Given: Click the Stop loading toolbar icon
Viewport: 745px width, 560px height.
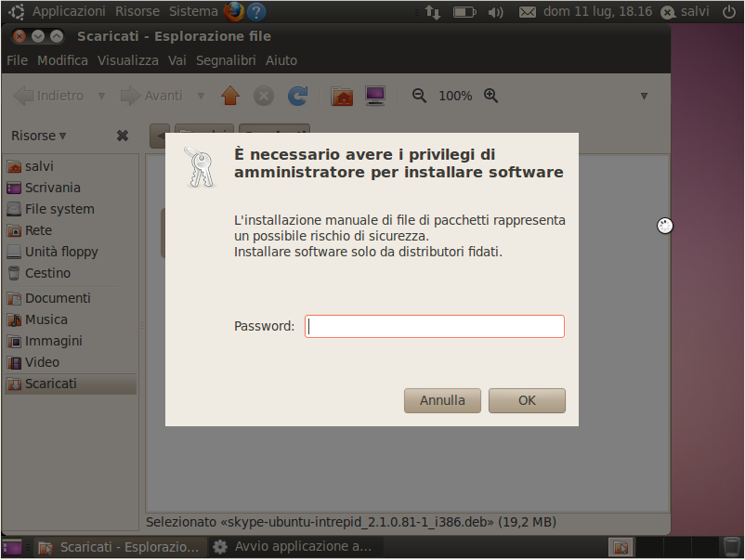Looking at the screenshot, I should pyautogui.click(x=264, y=96).
